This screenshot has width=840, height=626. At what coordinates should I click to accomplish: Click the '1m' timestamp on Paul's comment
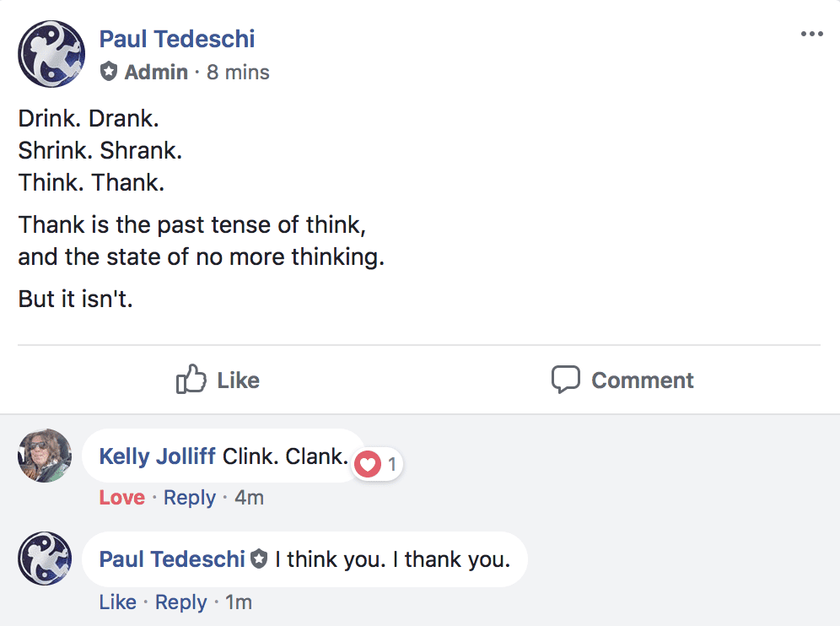tap(239, 602)
